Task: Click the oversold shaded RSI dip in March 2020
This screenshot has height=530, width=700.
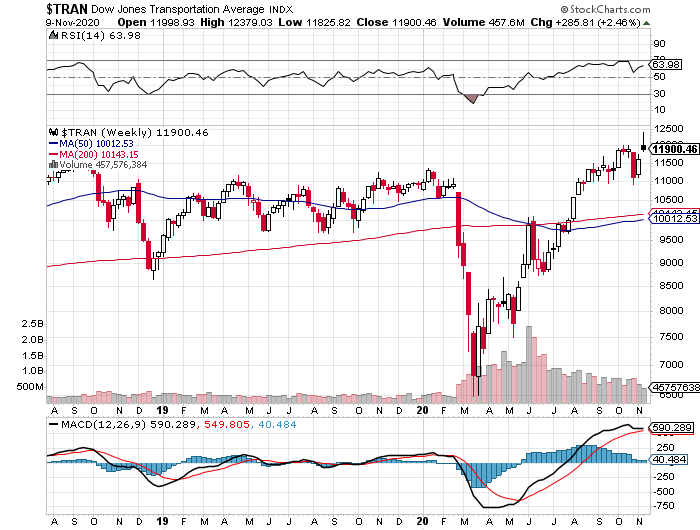Action: click(472, 98)
